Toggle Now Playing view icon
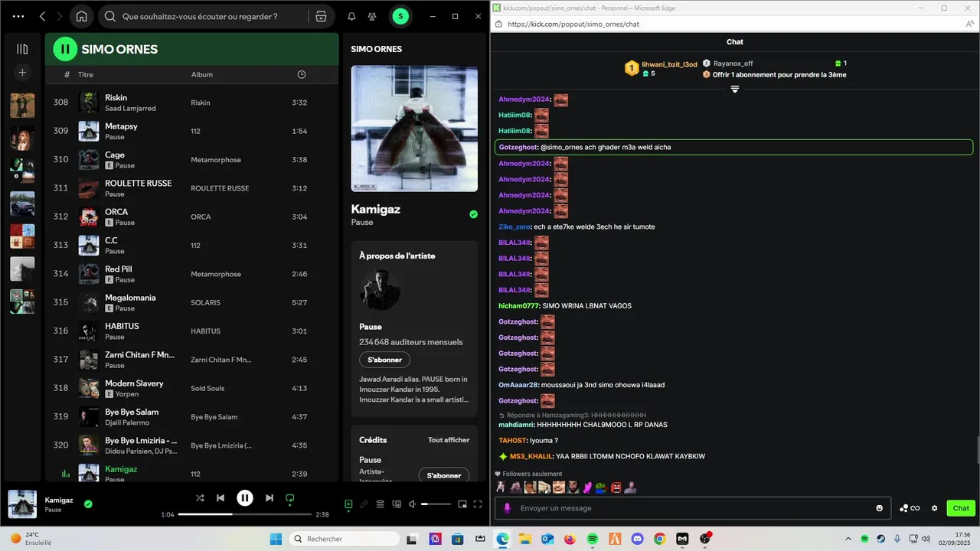 point(348,504)
